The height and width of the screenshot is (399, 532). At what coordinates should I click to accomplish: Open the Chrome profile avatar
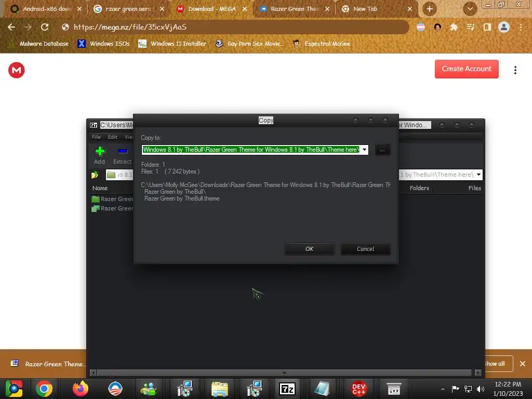504,27
